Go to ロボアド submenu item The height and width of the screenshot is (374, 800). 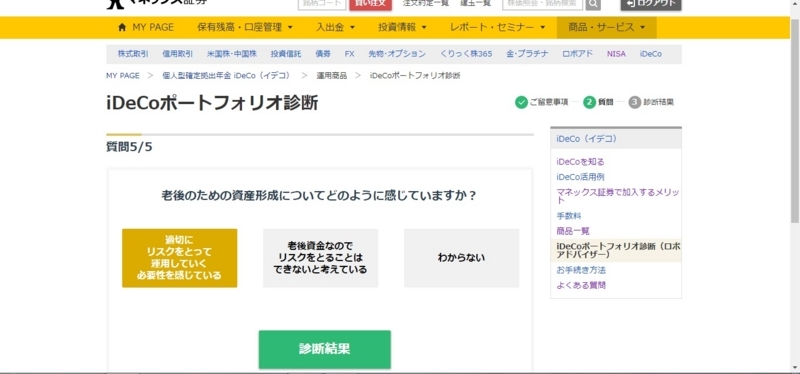click(x=578, y=54)
